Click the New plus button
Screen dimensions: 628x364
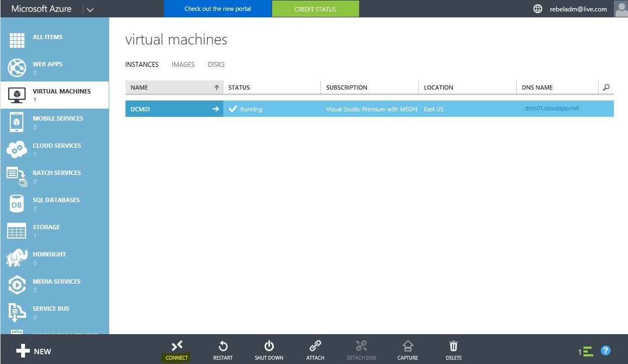pyautogui.click(x=34, y=351)
